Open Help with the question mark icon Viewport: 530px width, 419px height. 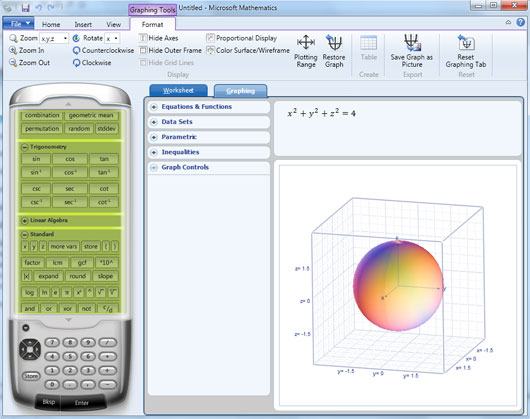pos(521,22)
